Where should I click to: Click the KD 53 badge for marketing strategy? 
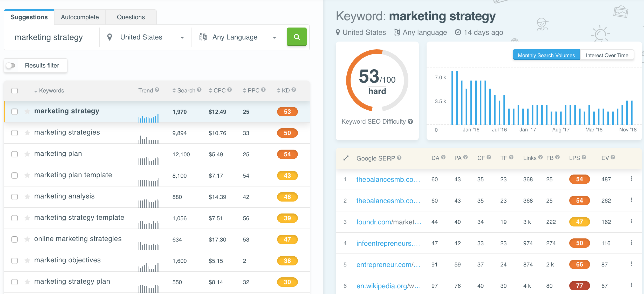(287, 112)
